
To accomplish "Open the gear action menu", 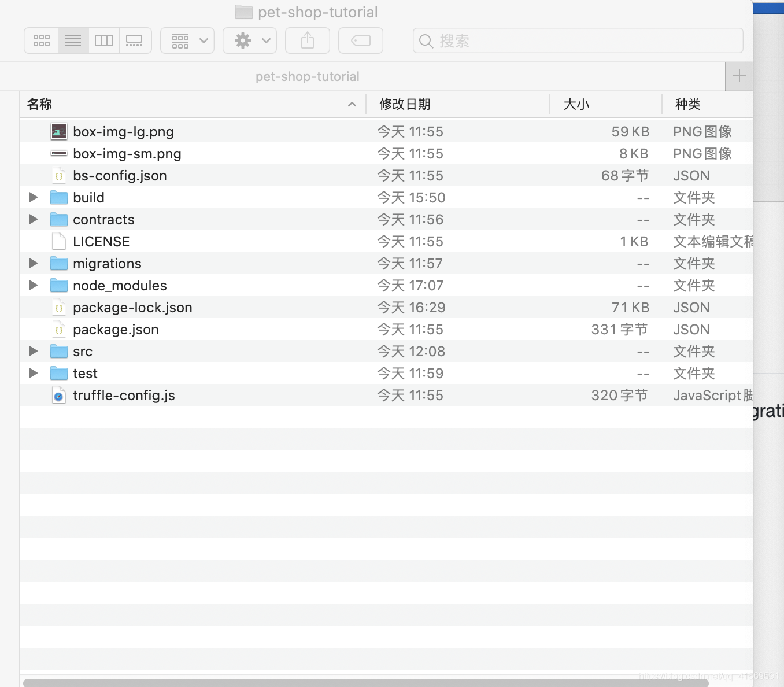I will coord(250,40).
